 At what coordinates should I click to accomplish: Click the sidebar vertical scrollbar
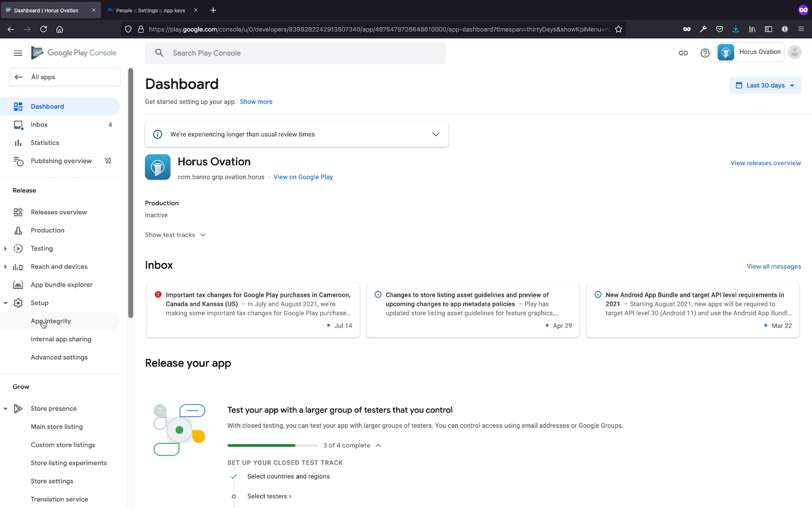(x=130, y=193)
